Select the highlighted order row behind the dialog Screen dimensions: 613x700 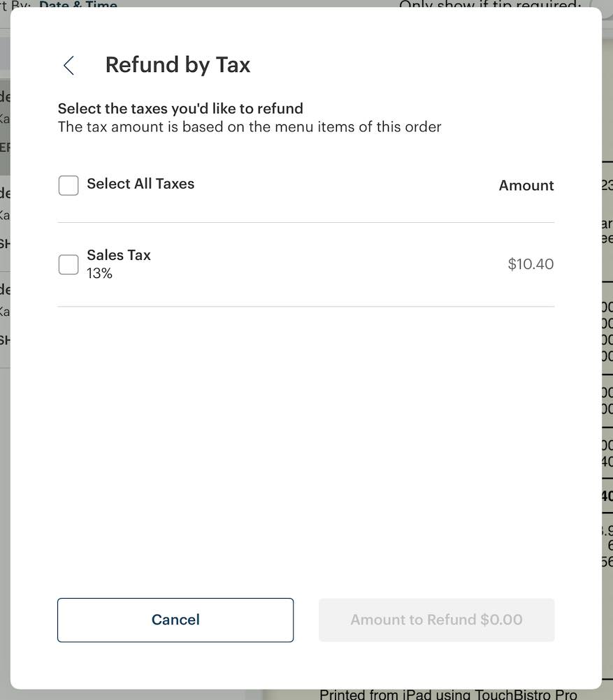pyautogui.click(x=5, y=127)
